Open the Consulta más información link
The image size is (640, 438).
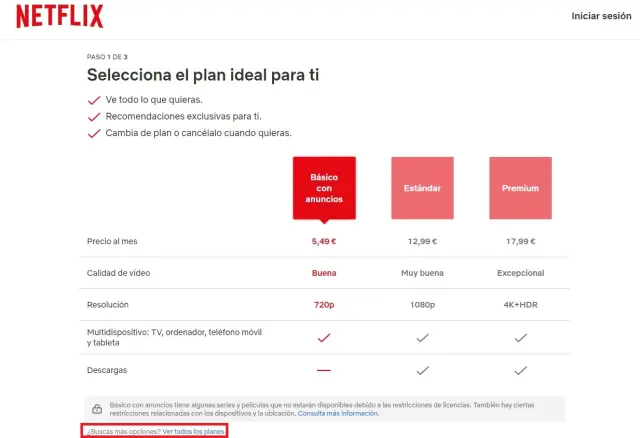pos(339,413)
